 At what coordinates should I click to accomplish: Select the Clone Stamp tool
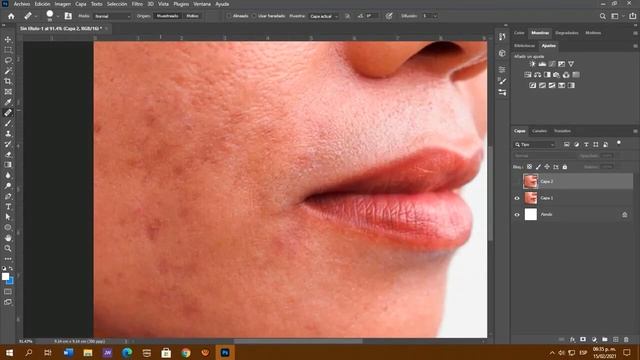(x=8, y=133)
